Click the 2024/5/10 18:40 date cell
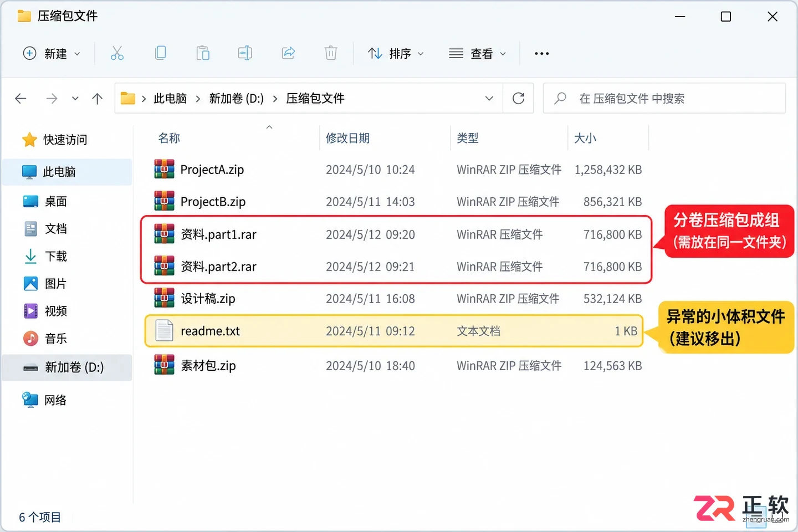 [370, 366]
